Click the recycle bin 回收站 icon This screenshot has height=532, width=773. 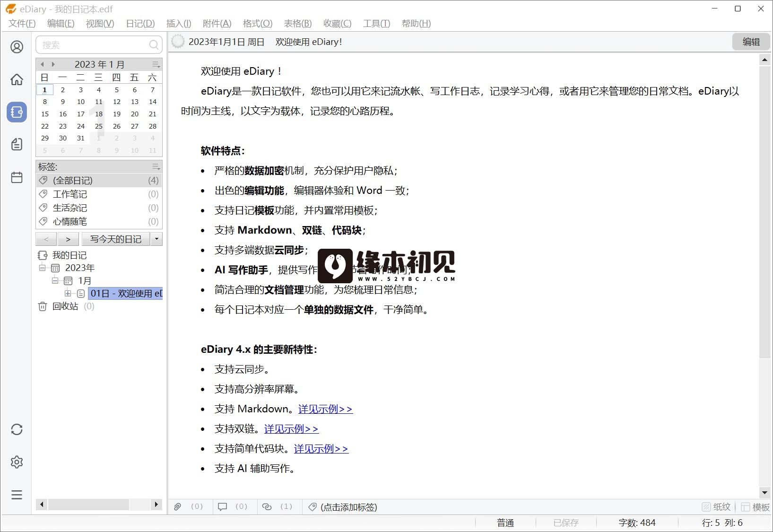[43, 306]
